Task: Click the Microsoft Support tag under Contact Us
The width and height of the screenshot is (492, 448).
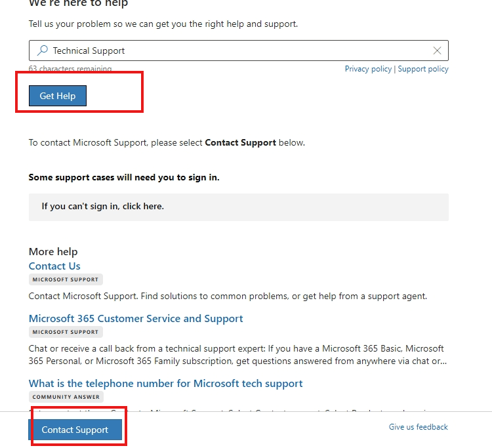Action: (x=66, y=279)
